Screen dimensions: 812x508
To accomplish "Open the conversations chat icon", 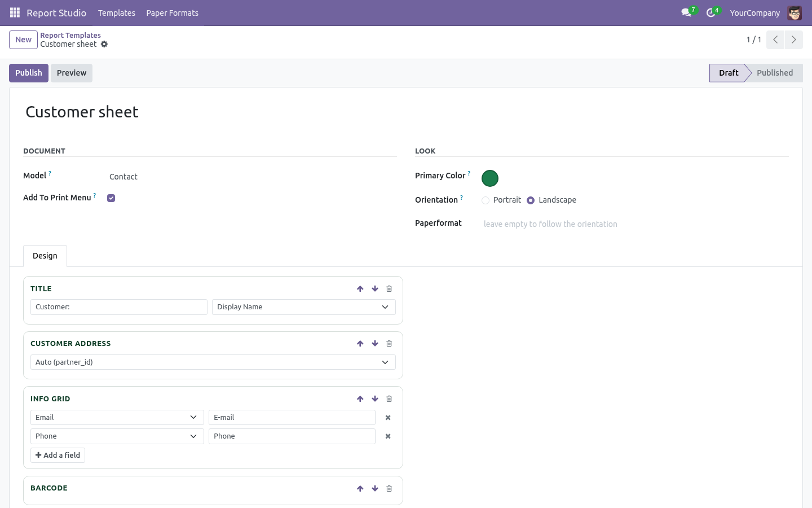I will (x=686, y=12).
